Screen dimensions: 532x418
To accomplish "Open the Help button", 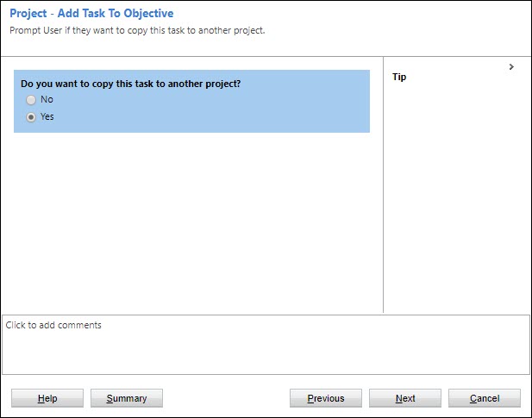I will [x=47, y=398].
